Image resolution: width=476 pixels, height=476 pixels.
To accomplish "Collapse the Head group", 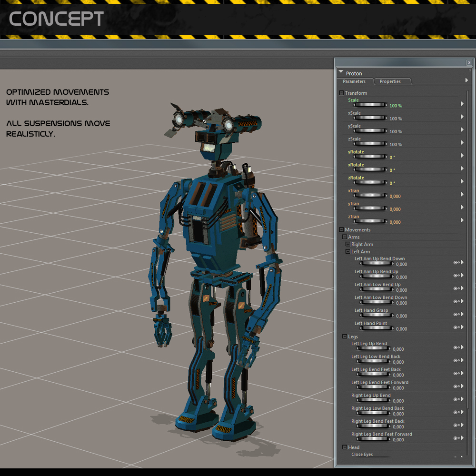I will [345, 447].
